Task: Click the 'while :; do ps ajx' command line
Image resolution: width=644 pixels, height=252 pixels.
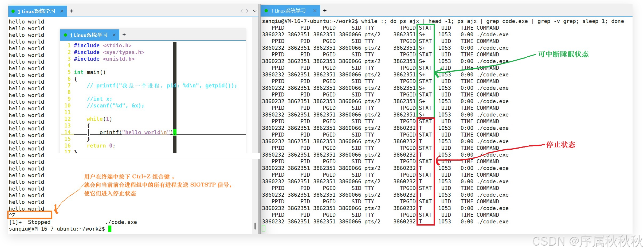Action: pos(492,21)
